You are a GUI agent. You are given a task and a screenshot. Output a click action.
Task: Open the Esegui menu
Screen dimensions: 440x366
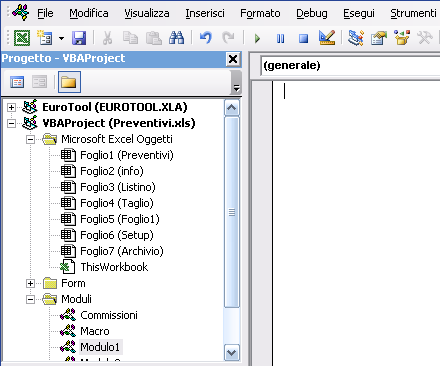[x=359, y=13]
